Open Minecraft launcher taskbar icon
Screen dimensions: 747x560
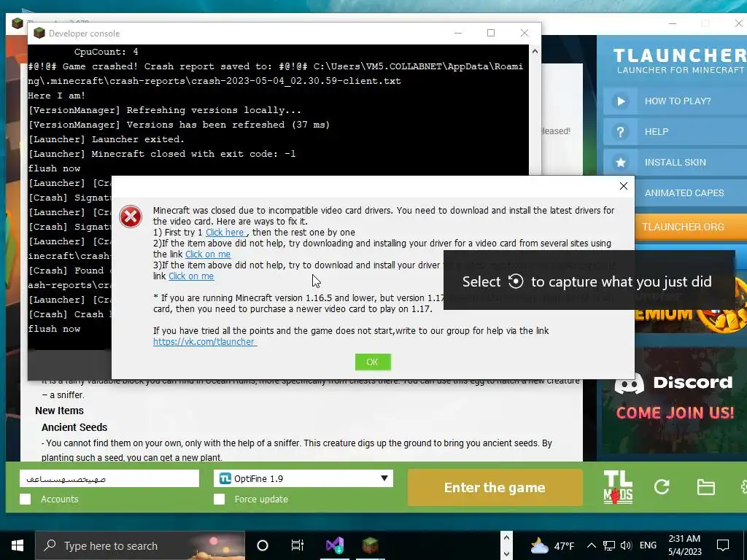tap(370, 545)
